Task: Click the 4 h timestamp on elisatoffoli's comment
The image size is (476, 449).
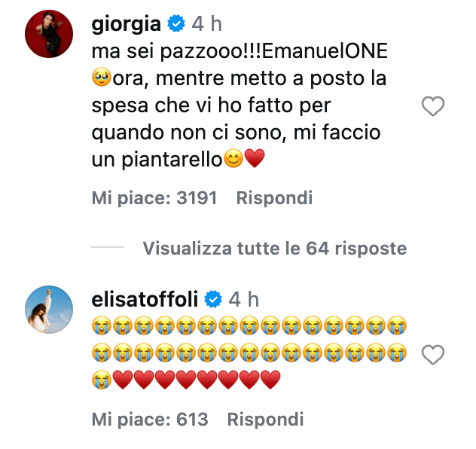Action: click(x=243, y=300)
